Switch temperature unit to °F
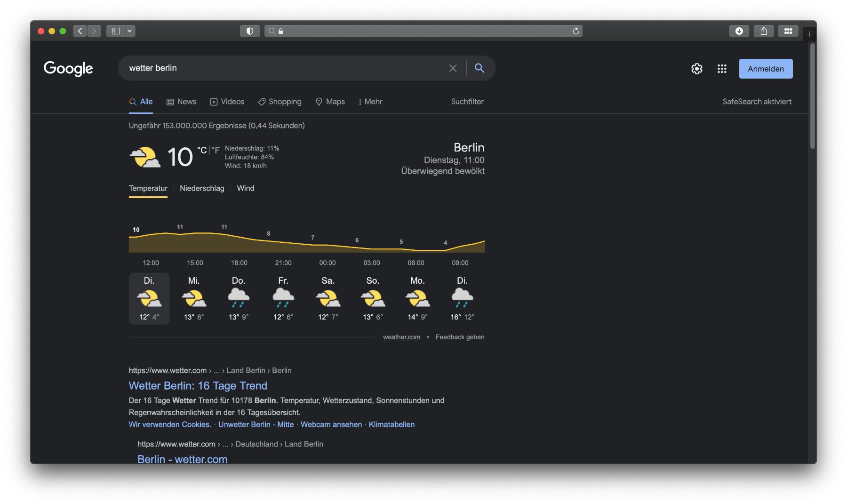847x504 pixels. (216, 150)
